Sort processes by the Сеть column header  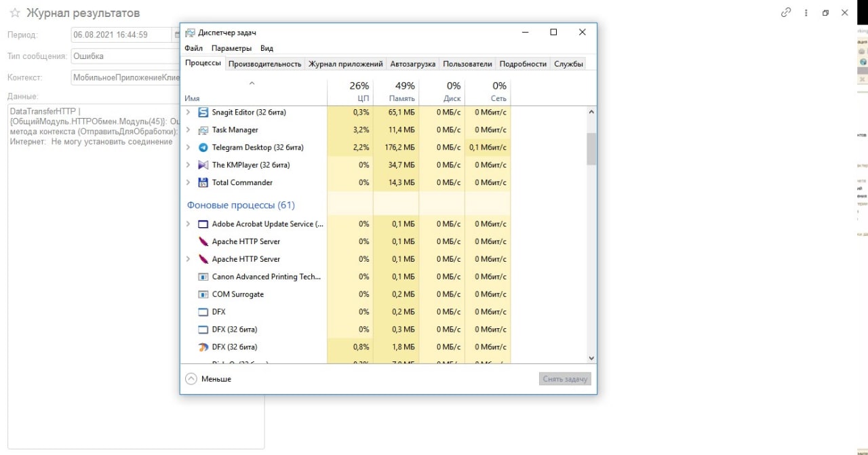click(x=488, y=92)
